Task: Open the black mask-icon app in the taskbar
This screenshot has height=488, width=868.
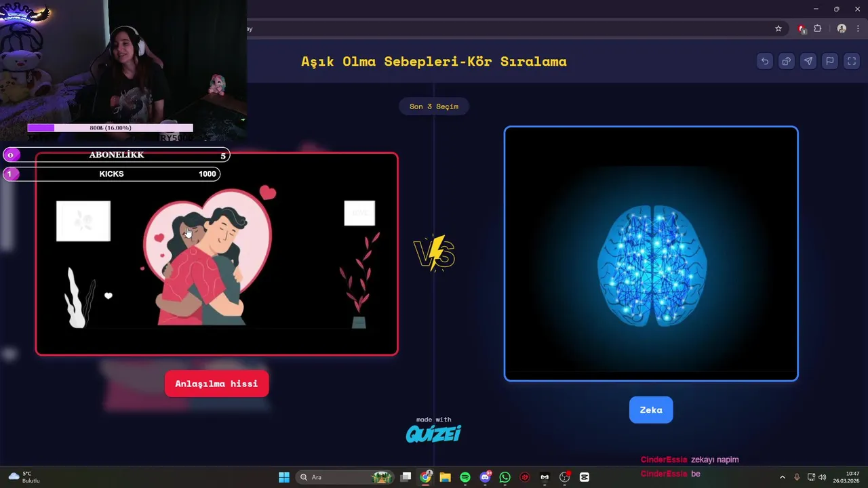Action: coord(545,477)
